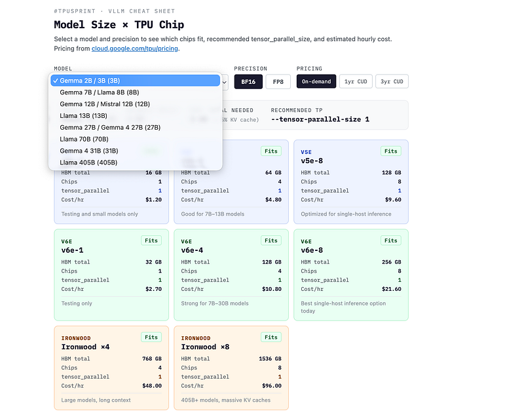Click the $1.20 cost per hour value
The image size is (524, 420).
click(x=153, y=200)
